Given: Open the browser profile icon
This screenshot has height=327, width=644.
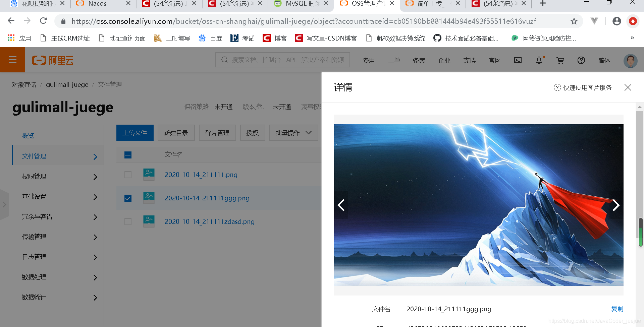Looking at the screenshot, I should tap(616, 21).
